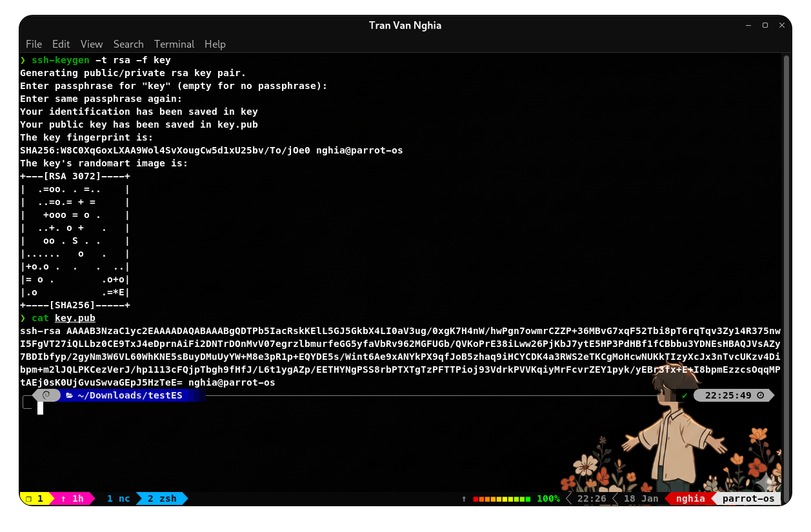Click the parrot-os hostname segment
Viewport: 811px width, 532px height.
tap(748, 498)
